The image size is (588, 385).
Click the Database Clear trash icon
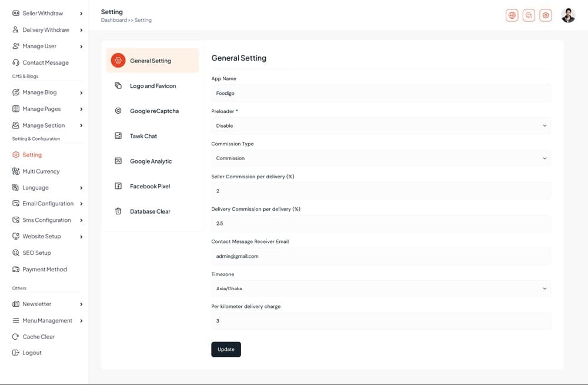[118, 211]
